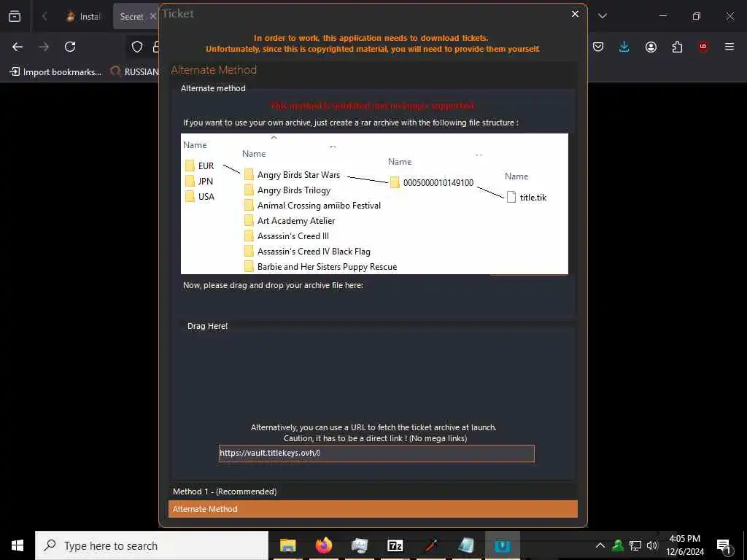Open Firefox hamburger application menu
Viewport: 747px width, 560px height.
point(729,47)
